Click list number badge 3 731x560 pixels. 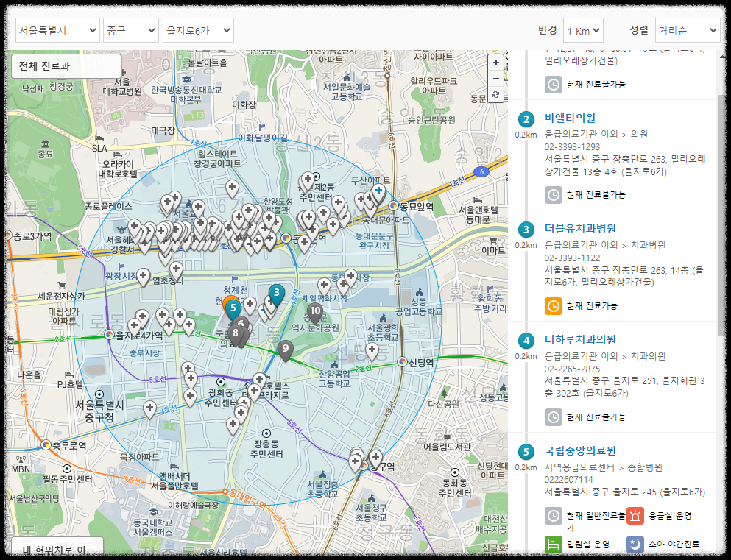[526, 230]
